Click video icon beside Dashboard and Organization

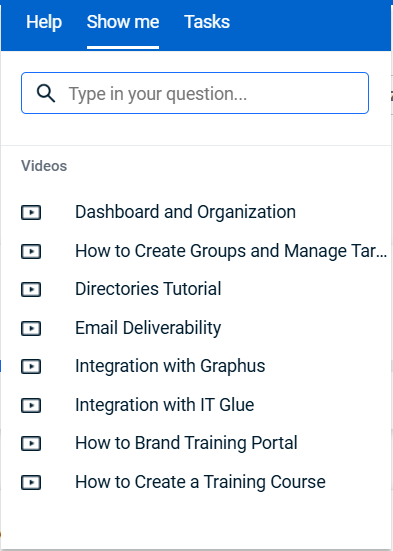31,212
